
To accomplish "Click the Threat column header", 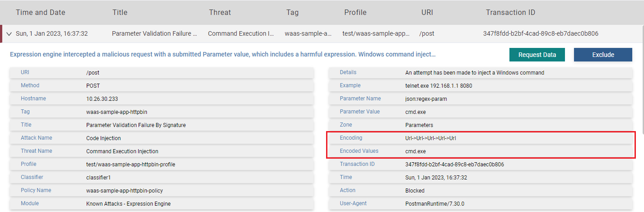I will click(220, 12).
